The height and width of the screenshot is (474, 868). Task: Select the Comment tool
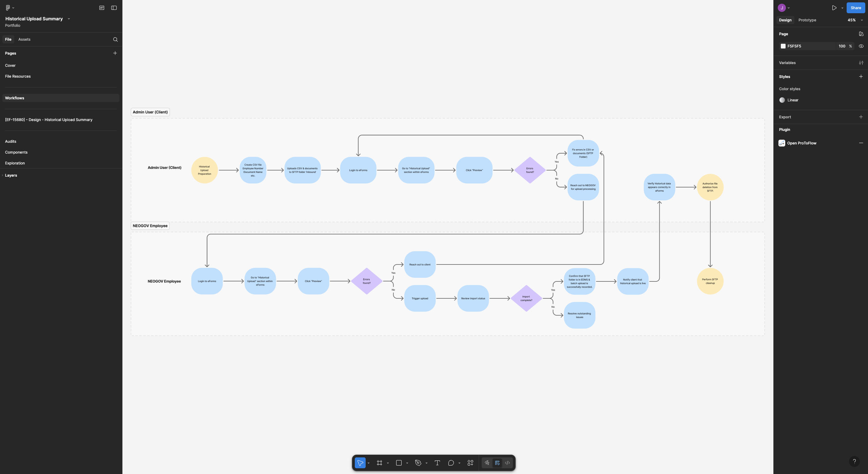point(451,462)
